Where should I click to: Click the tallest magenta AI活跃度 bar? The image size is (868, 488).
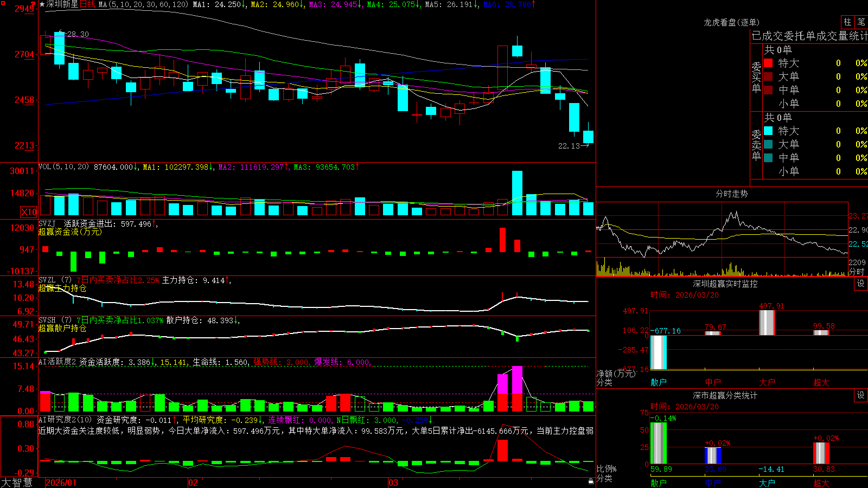(x=517, y=380)
